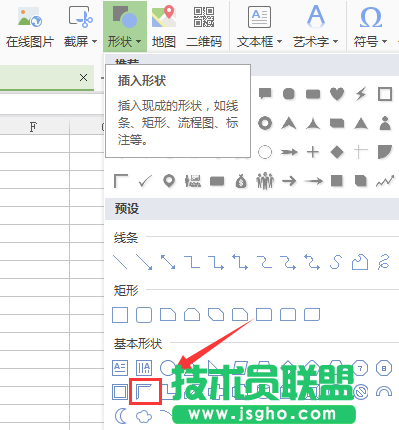
Task: Insert horizontal text box from 基本形状
Action: click(x=120, y=368)
